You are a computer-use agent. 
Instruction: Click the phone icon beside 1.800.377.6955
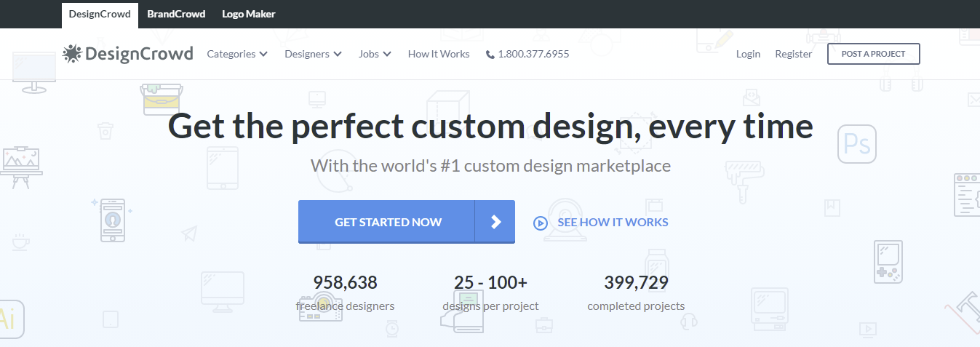(x=490, y=55)
